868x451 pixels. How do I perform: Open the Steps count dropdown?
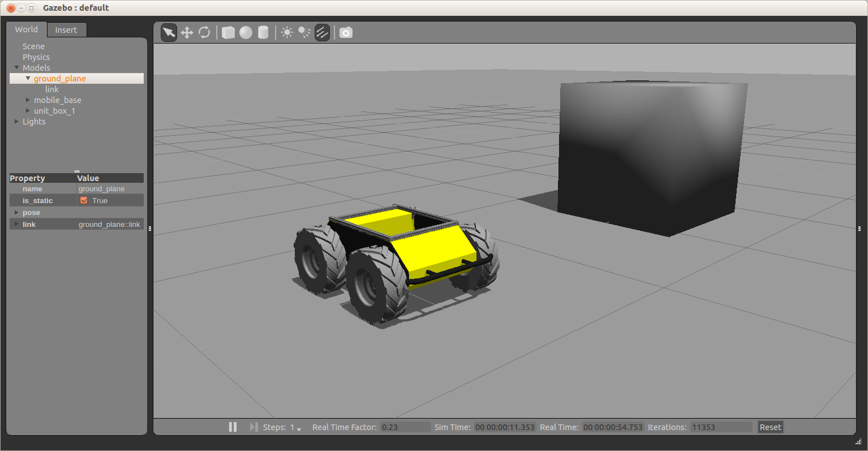pos(299,428)
